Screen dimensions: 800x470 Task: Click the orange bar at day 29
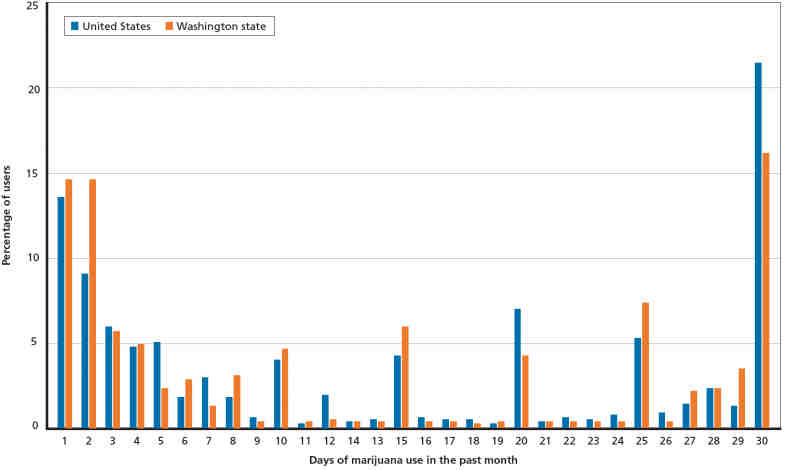click(x=742, y=398)
